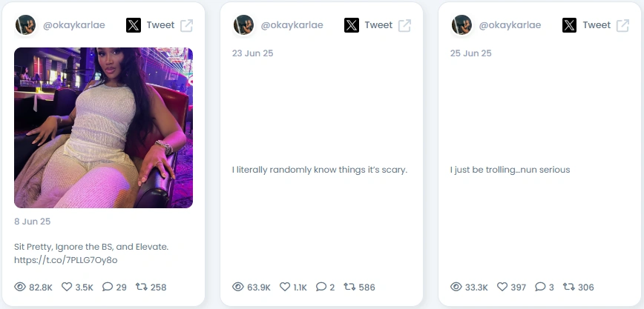Open external link icon on the 25 Jun tweet
Screen dimensions: 644x309
622,25
